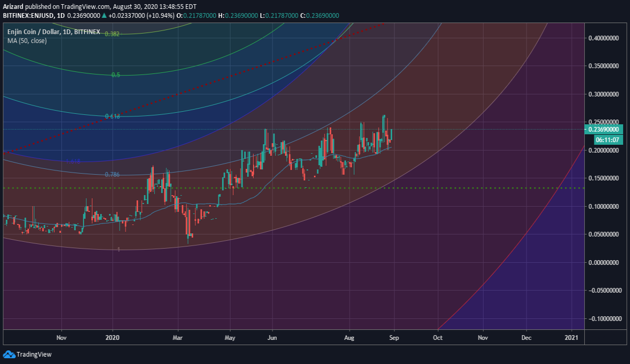Select the red dotted diagonal trend line
Image resolution: width=630 pixels, height=364 pixels.
tap(194, 89)
